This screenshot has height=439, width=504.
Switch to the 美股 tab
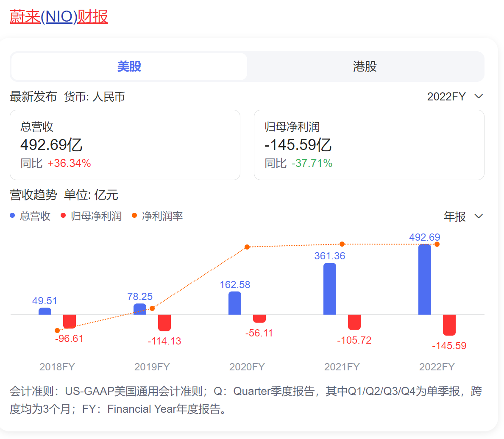[129, 67]
